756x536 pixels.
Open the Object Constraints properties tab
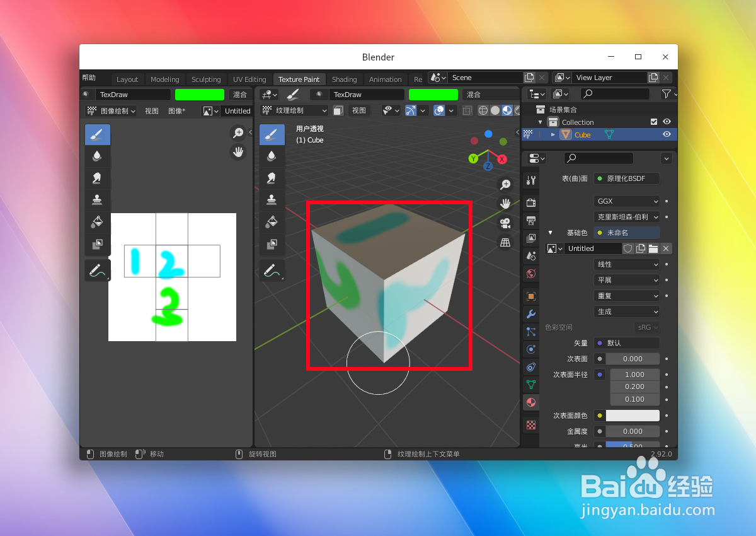[531, 367]
